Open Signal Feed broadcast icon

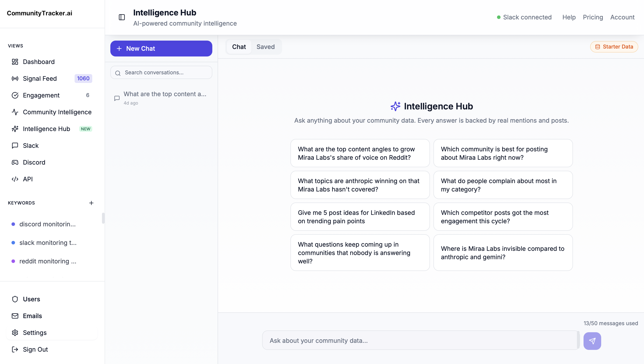click(x=15, y=79)
